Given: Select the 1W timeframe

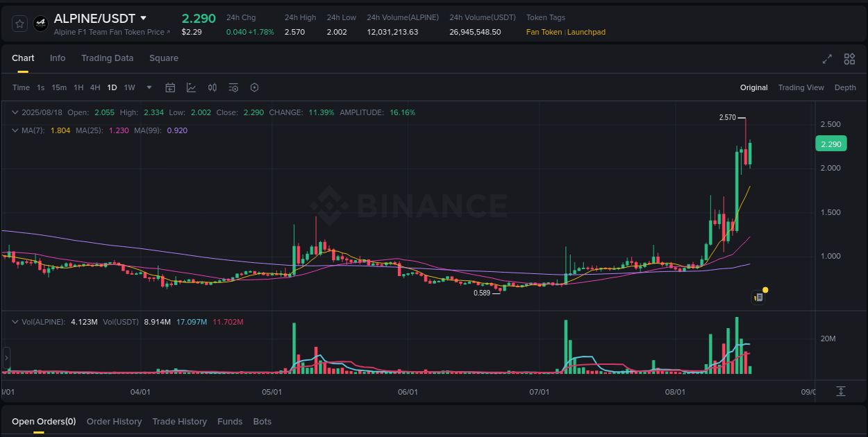Looking at the screenshot, I should [x=129, y=87].
